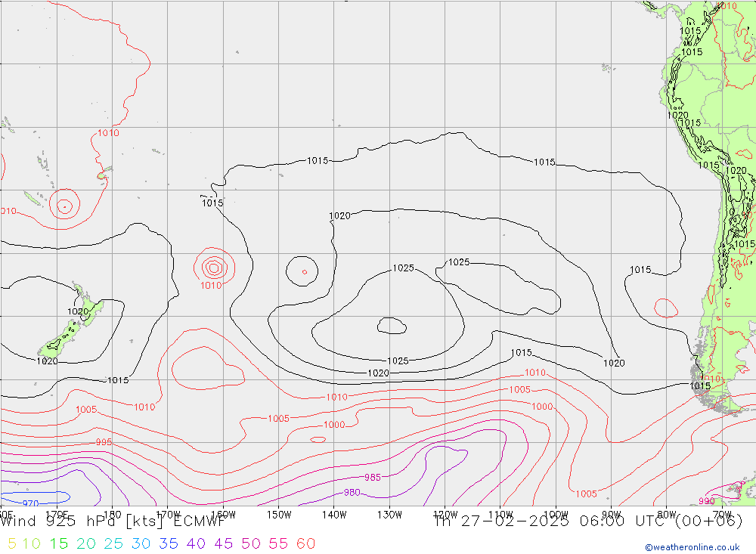Click the 180 longitude label

(113, 515)
